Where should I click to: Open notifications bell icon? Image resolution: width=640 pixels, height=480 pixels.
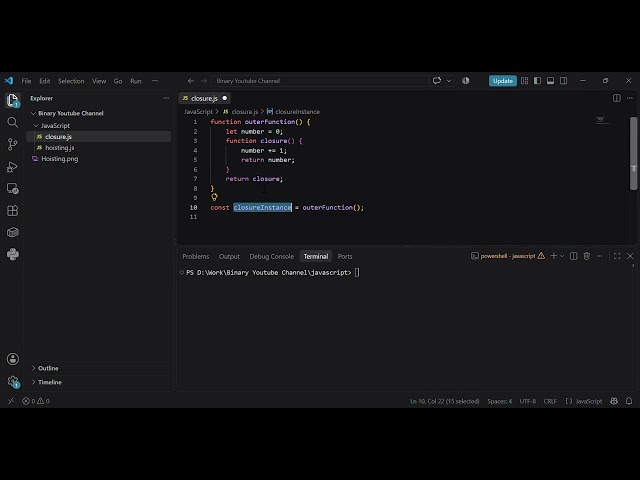629,401
